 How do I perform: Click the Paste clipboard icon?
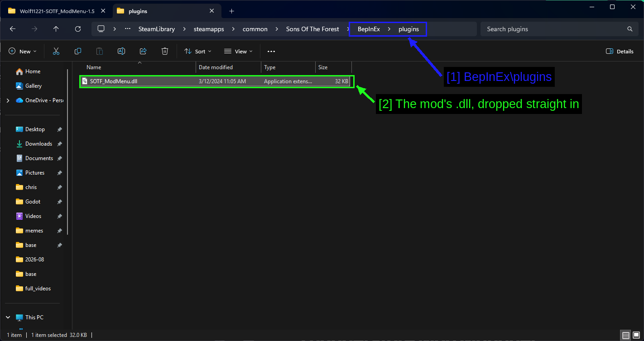[x=100, y=51]
